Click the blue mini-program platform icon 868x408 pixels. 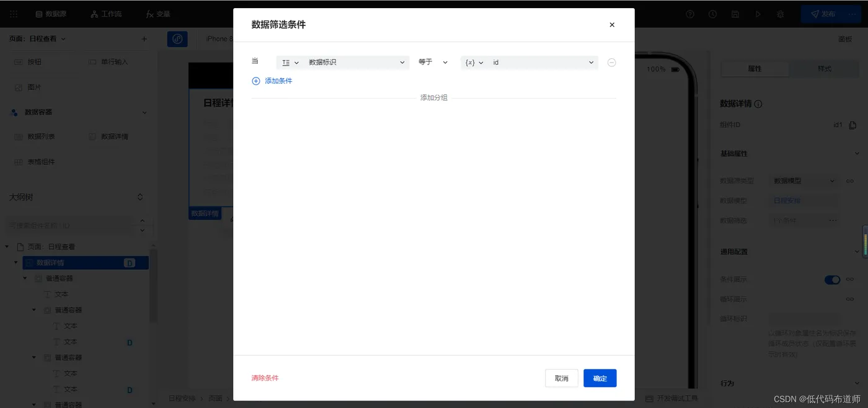tap(177, 38)
